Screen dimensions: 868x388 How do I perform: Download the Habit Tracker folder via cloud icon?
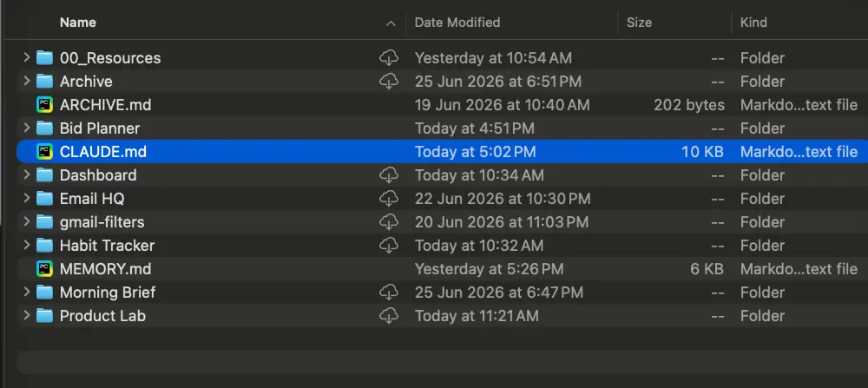389,245
